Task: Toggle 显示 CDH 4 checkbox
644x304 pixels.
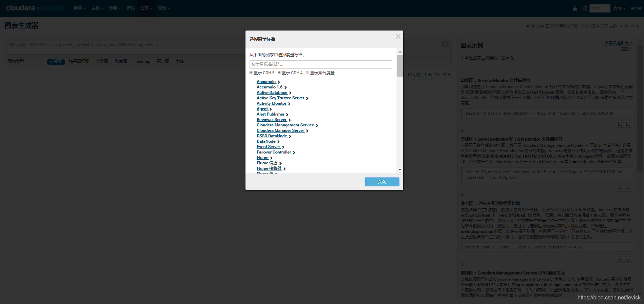Action: 279,73
